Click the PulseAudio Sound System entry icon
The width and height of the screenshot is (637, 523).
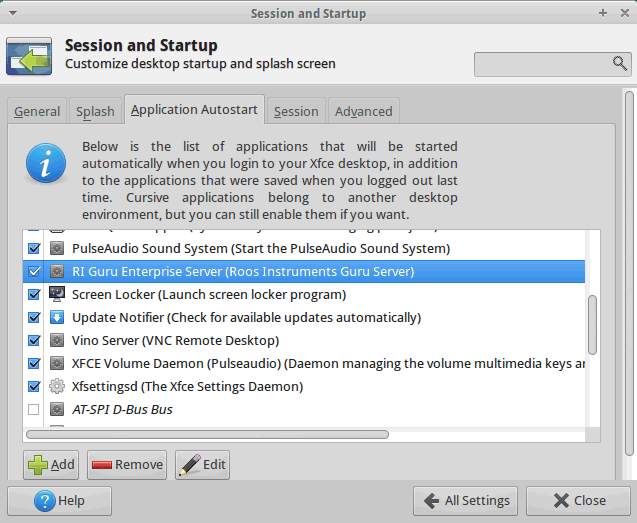pos(57,248)
